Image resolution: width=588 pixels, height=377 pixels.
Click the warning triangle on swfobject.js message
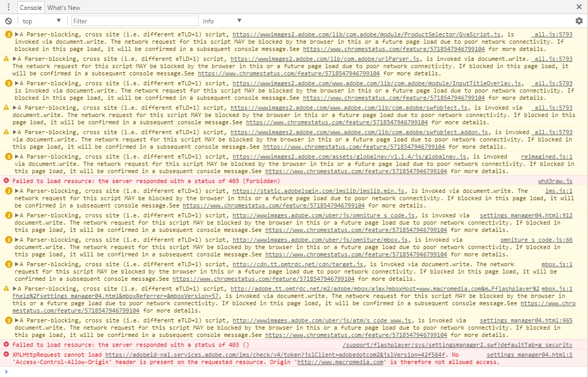(x=6, y=108)
